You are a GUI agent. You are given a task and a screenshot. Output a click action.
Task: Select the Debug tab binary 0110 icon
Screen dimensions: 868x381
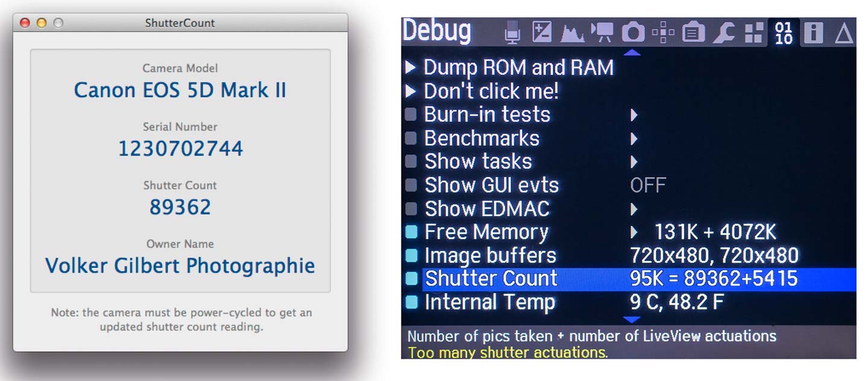click(784, 33)
